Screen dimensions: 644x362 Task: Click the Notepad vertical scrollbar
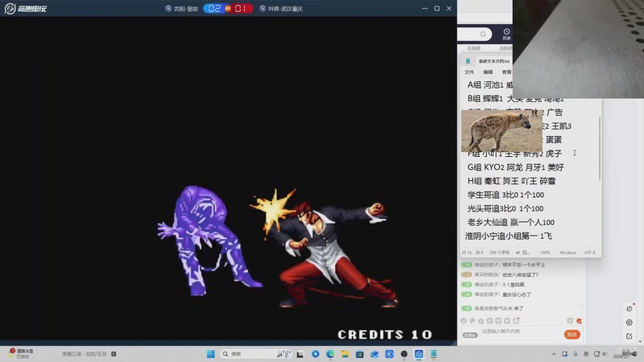point(600,148)
